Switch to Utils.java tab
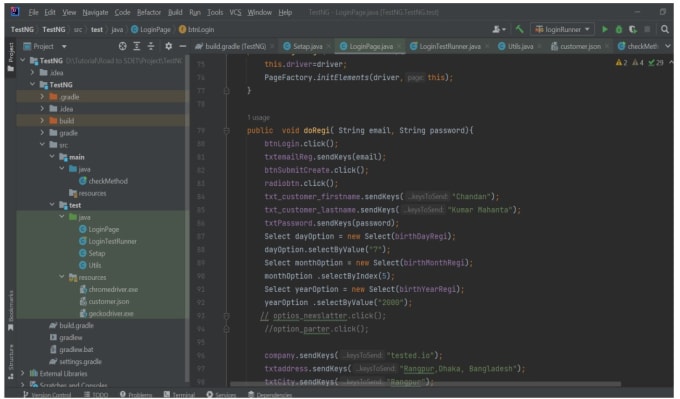This screenshot has width=680, height=399. 520,46
